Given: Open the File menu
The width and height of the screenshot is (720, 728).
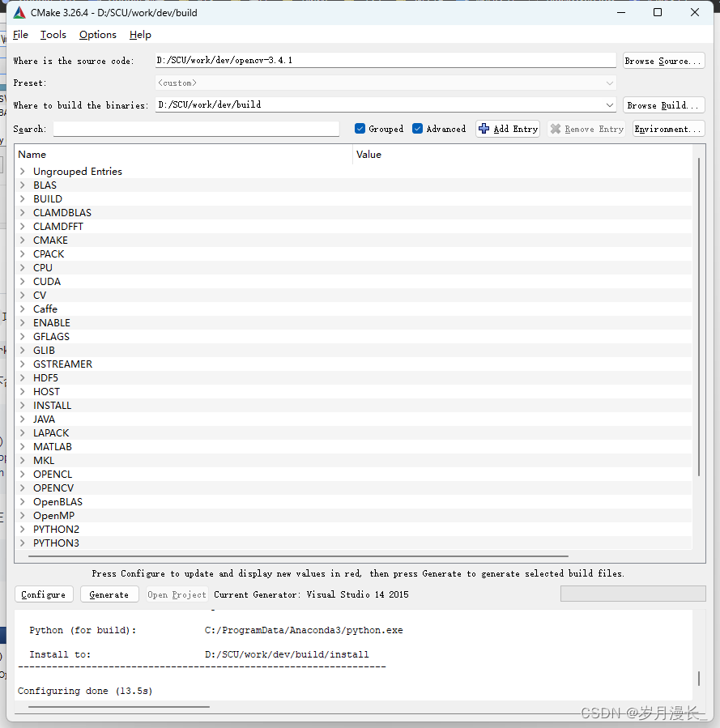Looking at the screenshot, I should 19,35.
